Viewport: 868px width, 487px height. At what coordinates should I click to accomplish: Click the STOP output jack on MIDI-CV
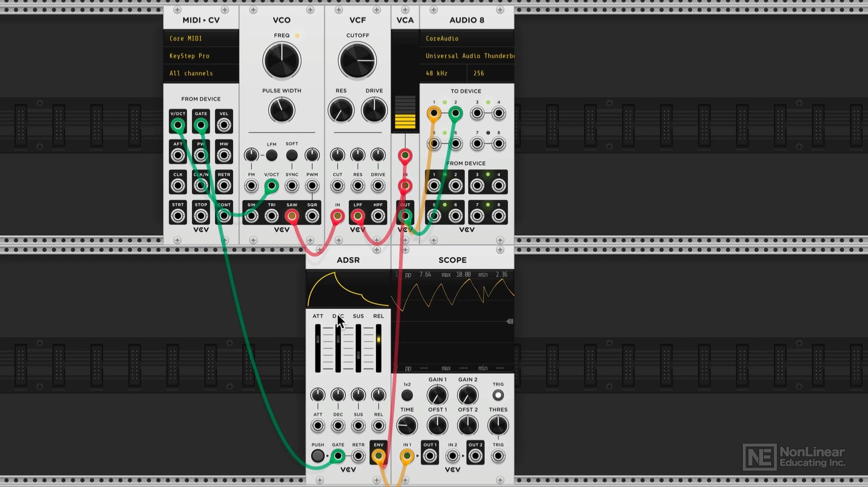(201, 216)
